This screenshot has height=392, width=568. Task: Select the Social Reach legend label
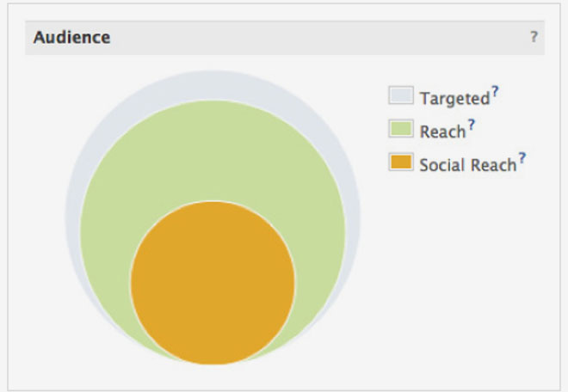pyautogui.click(x=467, y=164)
